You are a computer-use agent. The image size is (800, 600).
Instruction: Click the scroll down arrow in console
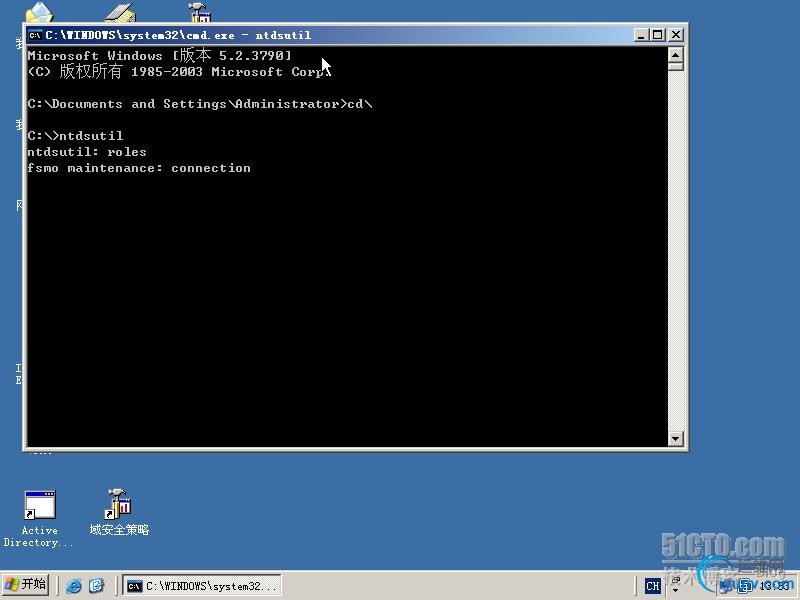pyautogui.click(x=676, y=438)
